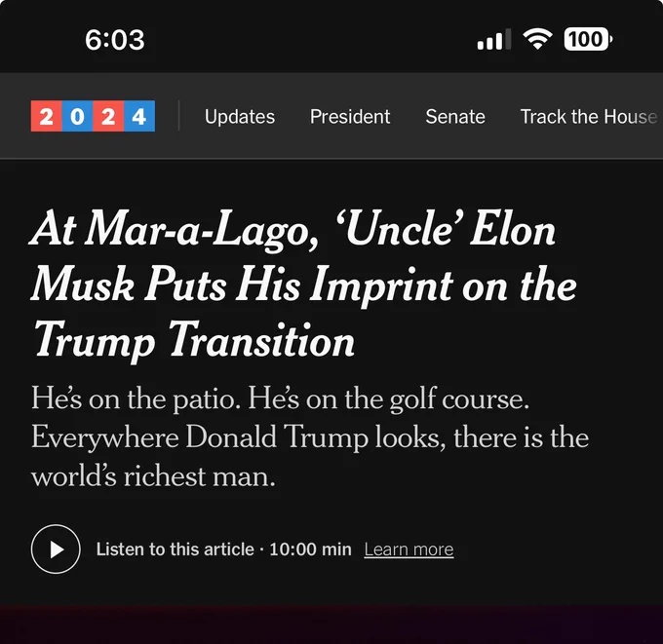Tap the 6:03 clock in the status bar
The height and width of the screenshot is (644, 663).
coord(115,40)
